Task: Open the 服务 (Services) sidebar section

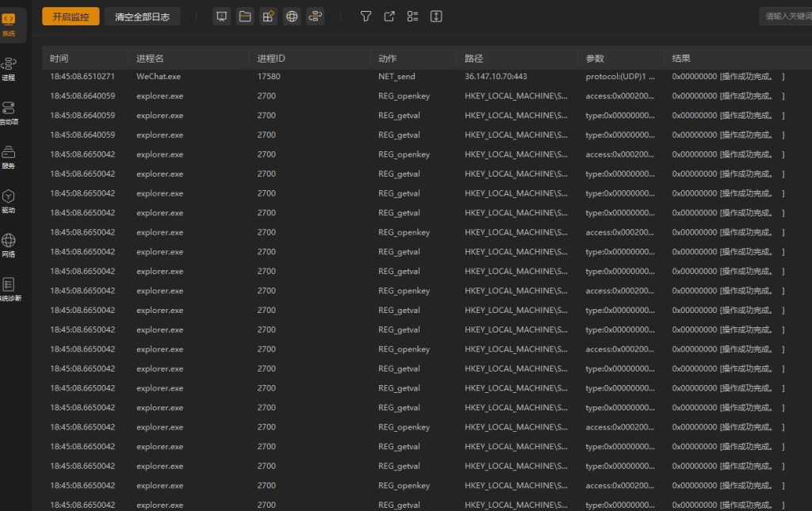Action: pos(9,157)
